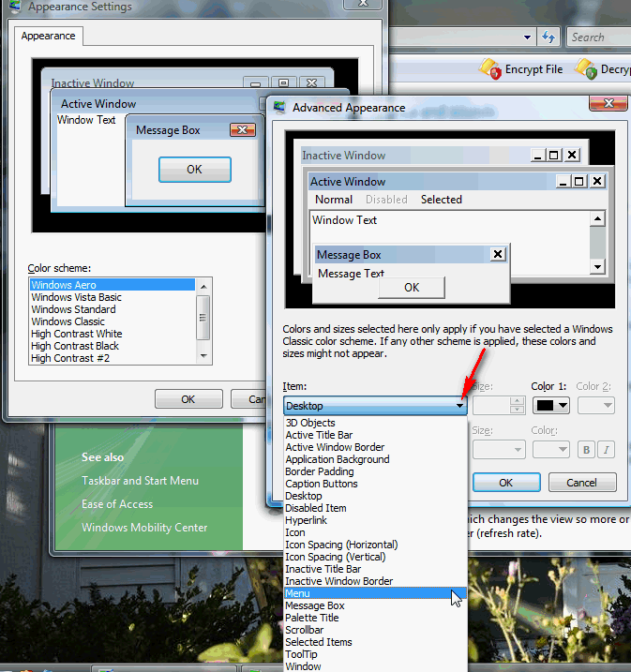Close the Advanced Appearance dialog
Screen dimensions: 631x672
[x=608, y=103]
